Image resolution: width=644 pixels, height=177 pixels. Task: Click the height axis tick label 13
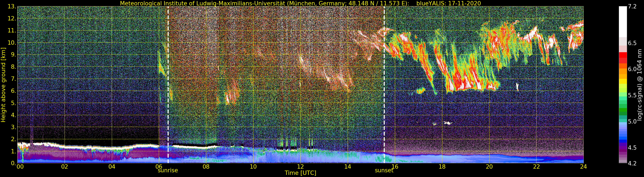[12, 6]
